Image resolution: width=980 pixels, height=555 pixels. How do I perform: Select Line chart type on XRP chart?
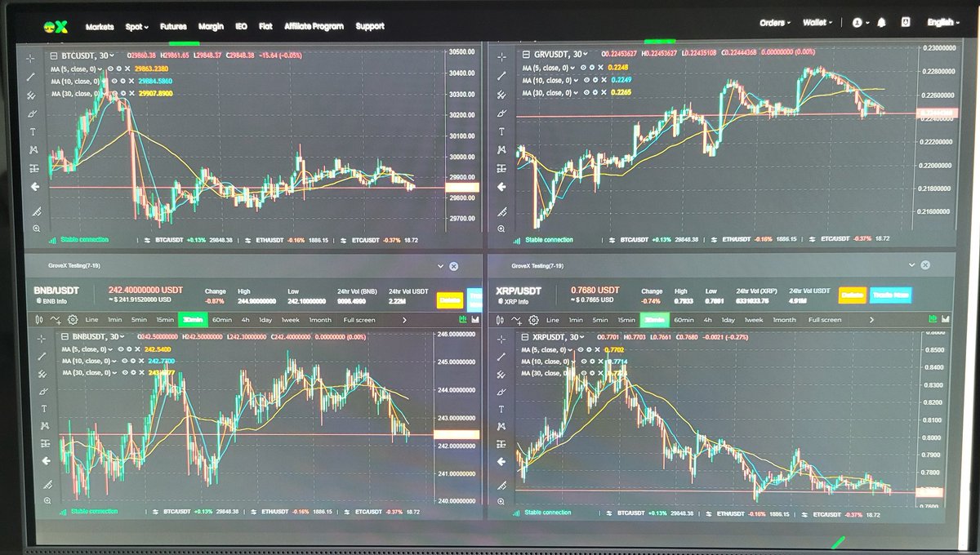click(554, 320)
